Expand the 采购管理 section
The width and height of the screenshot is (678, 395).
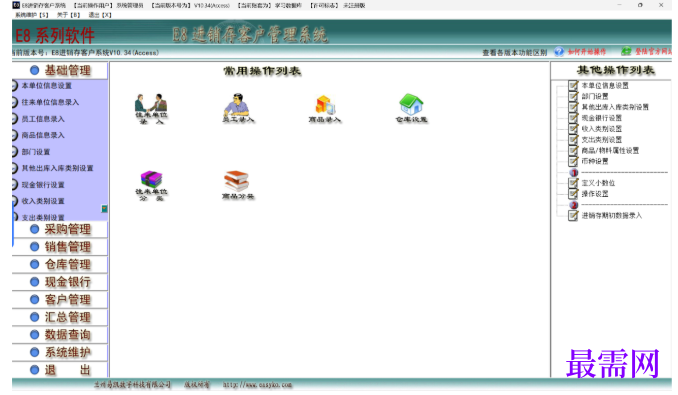(60, 229)
